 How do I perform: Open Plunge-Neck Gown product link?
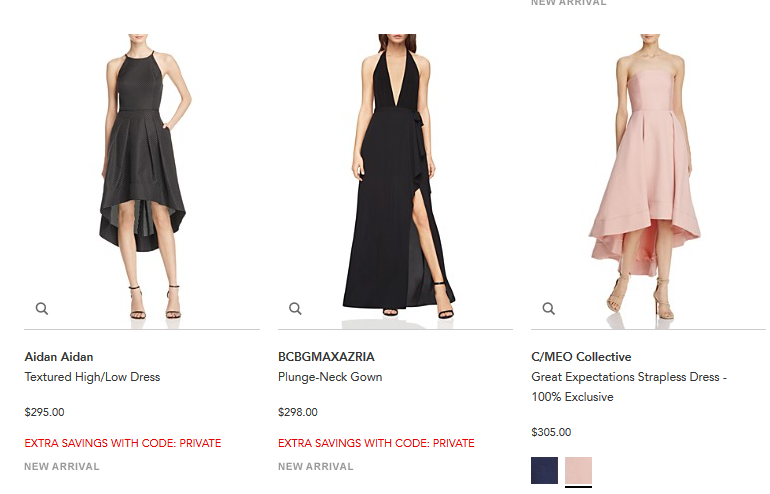(x=330, y=377)
